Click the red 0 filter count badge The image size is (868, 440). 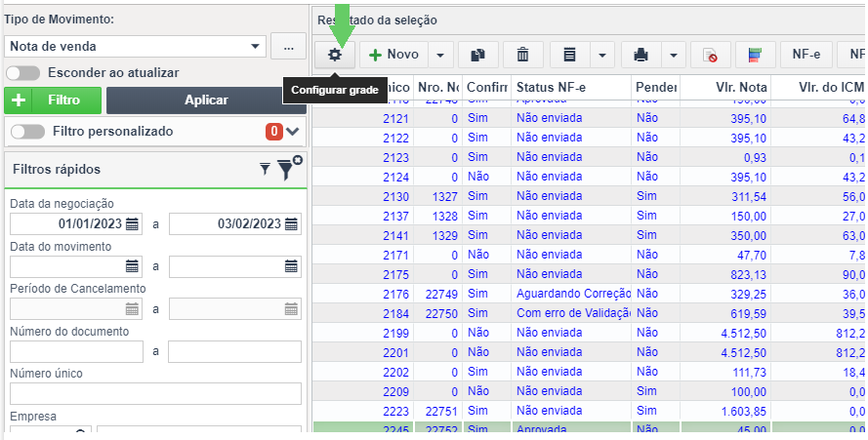(274, 132)
